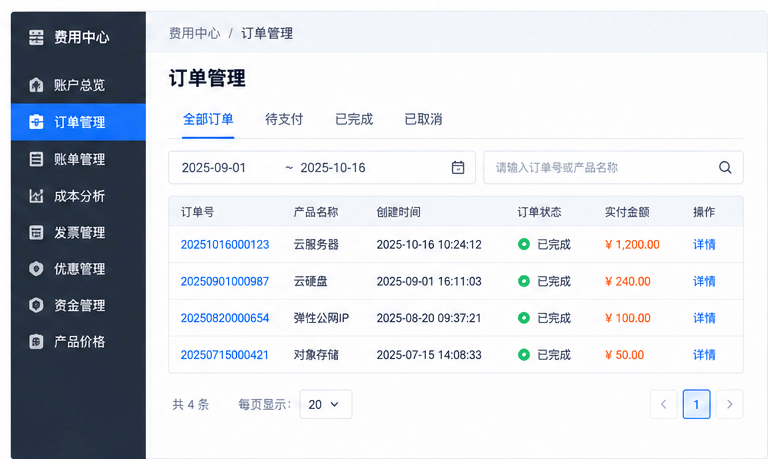Click green status dot for order 20250820000654

[524, 318]
